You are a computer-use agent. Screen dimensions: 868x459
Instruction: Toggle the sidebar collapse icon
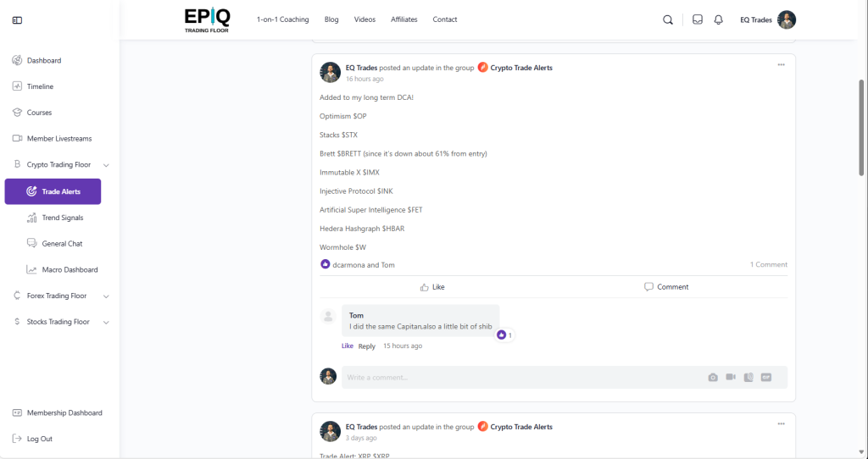tap(17, 20)
